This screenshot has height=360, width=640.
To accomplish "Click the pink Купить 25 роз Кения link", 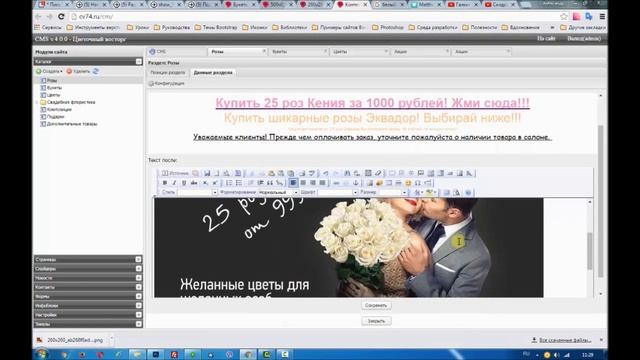I will pos(372,103).
